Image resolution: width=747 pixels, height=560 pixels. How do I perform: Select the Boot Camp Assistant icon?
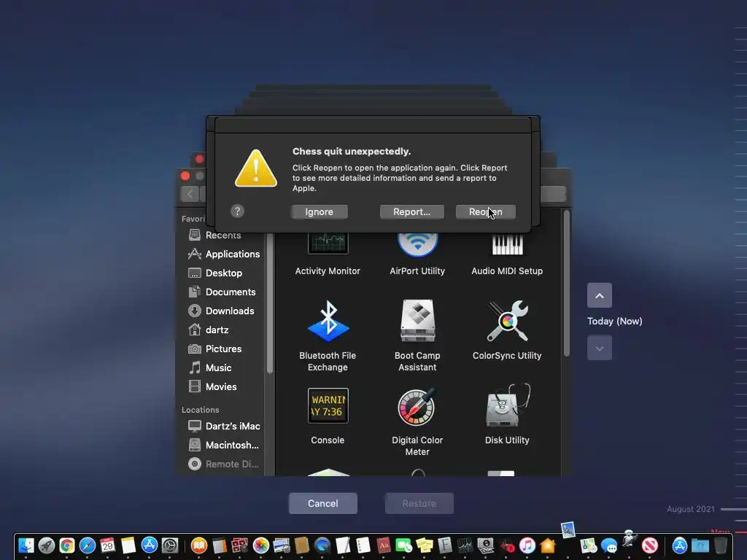pyautogui.click(x=417, y=321)
